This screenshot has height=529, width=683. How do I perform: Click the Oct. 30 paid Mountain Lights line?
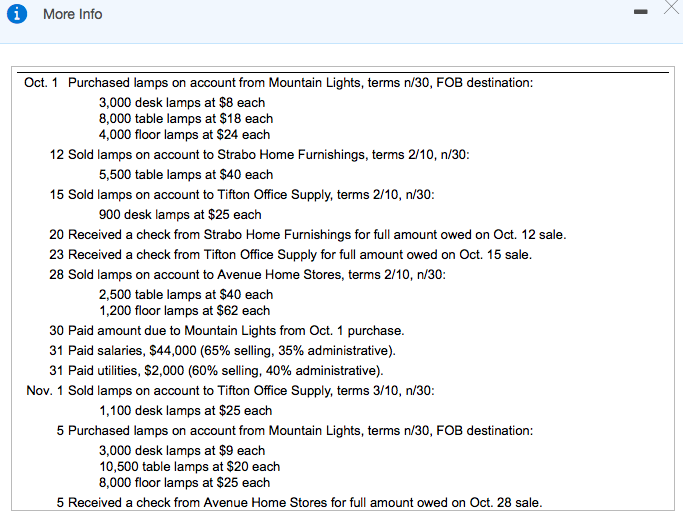tap(227, 331)
